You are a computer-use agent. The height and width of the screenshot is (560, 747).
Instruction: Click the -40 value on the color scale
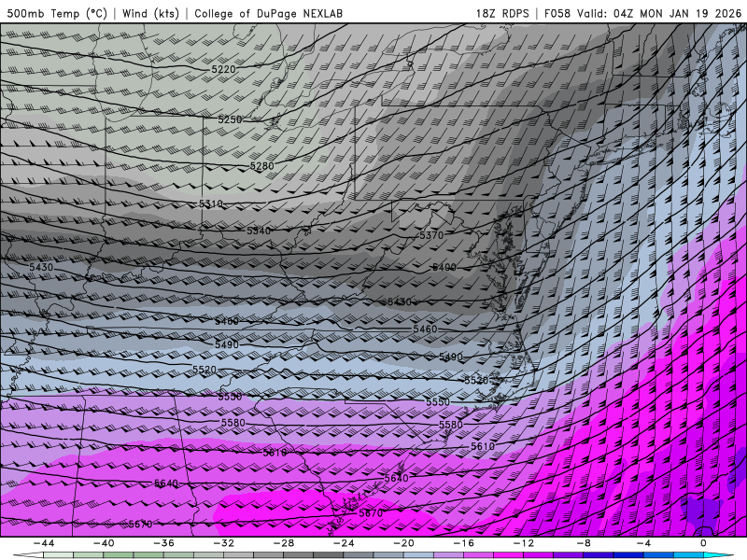click(104, 543)
